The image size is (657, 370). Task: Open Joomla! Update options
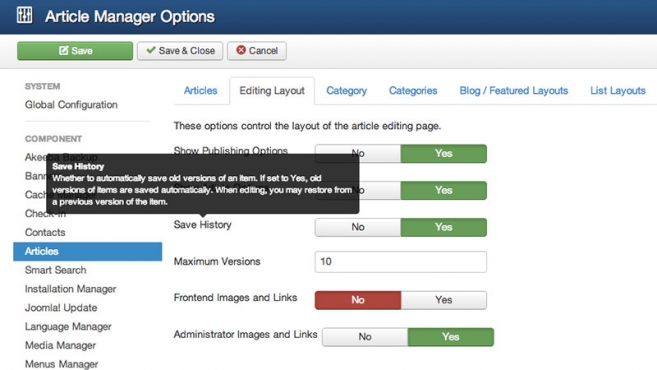61,308
